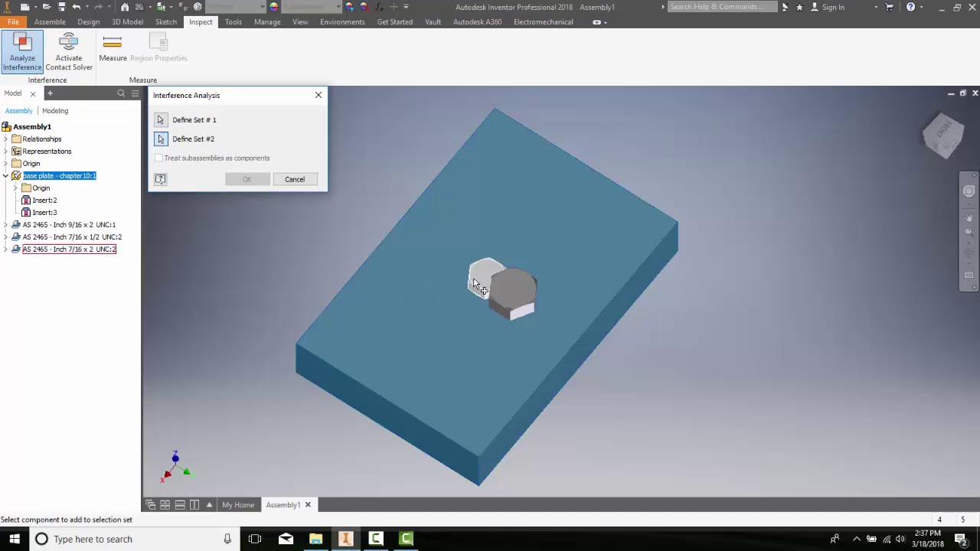Toggle Treat subassemblies as components checkbox
980x551 pixels.
click(159, 158)
